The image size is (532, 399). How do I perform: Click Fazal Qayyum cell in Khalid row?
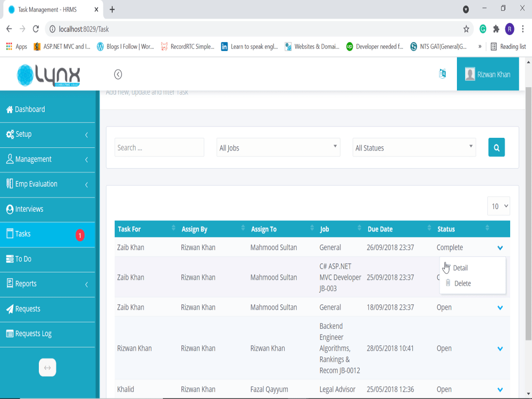pos(269,389)
